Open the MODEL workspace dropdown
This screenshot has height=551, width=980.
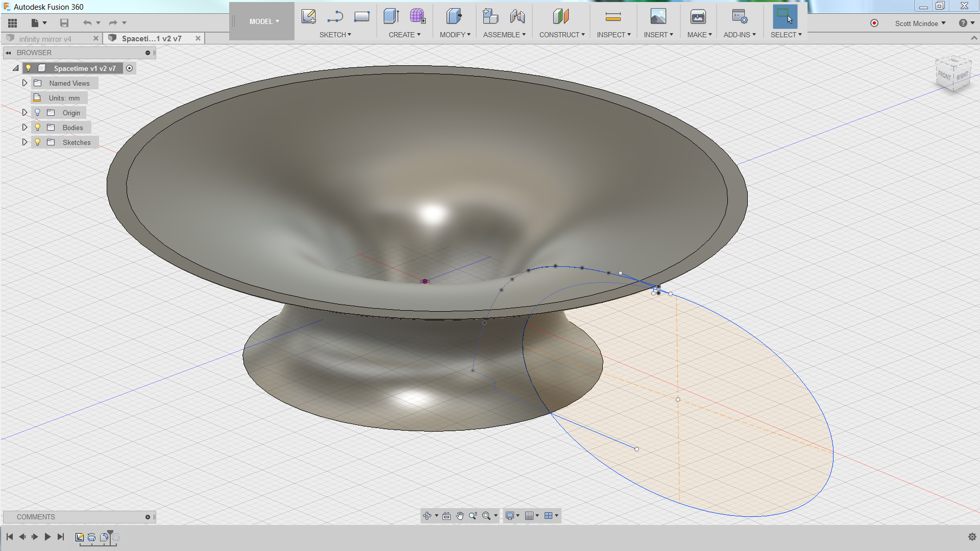coord(264,21)
